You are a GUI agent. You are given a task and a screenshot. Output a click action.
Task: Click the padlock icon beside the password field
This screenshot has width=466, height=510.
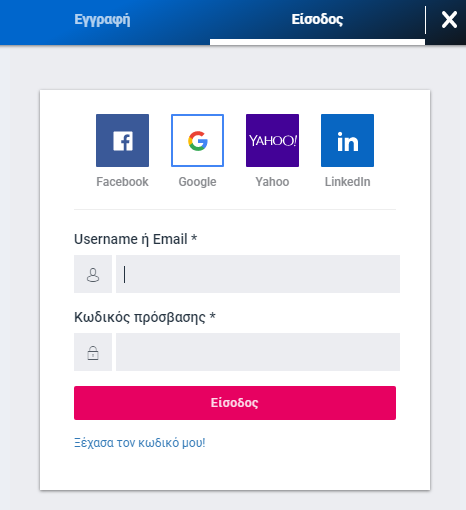(93, 352)
